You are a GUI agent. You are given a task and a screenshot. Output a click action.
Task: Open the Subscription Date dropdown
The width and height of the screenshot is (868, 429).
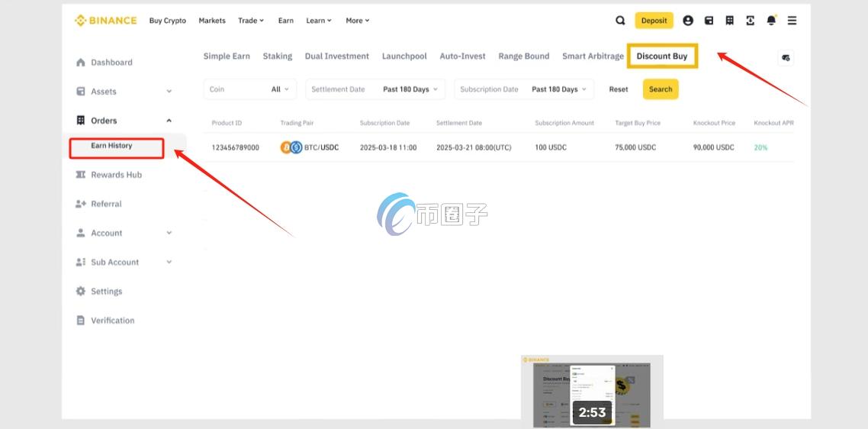click(x=524, y=89)
